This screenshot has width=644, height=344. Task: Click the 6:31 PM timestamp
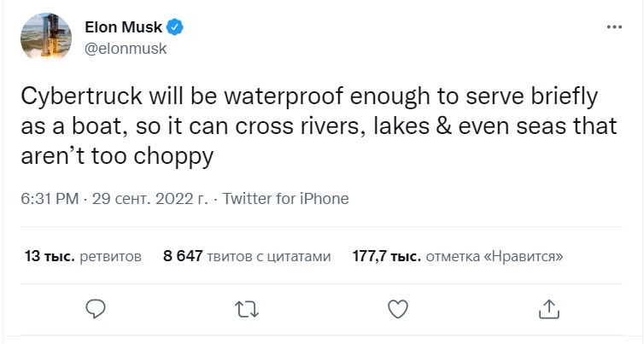[48, 199]
